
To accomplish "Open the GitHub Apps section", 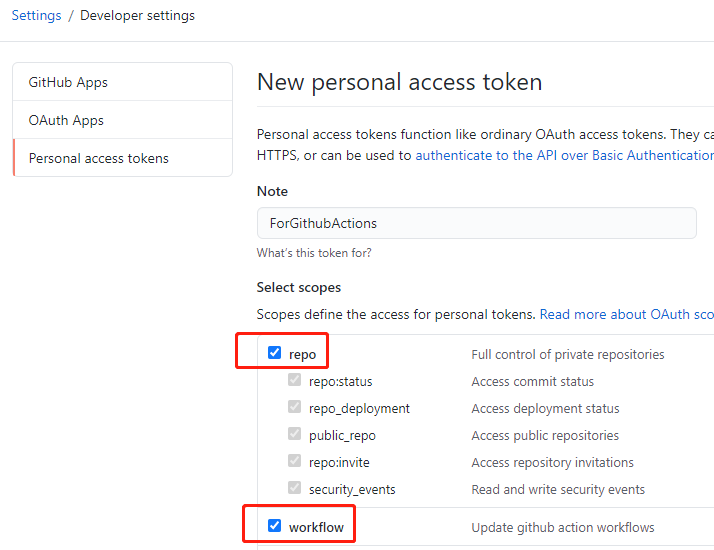I will [x=68, y=82].
